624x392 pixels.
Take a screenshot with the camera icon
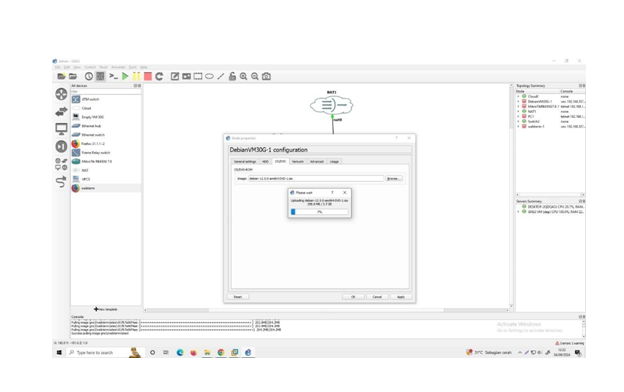coord(266,76)
